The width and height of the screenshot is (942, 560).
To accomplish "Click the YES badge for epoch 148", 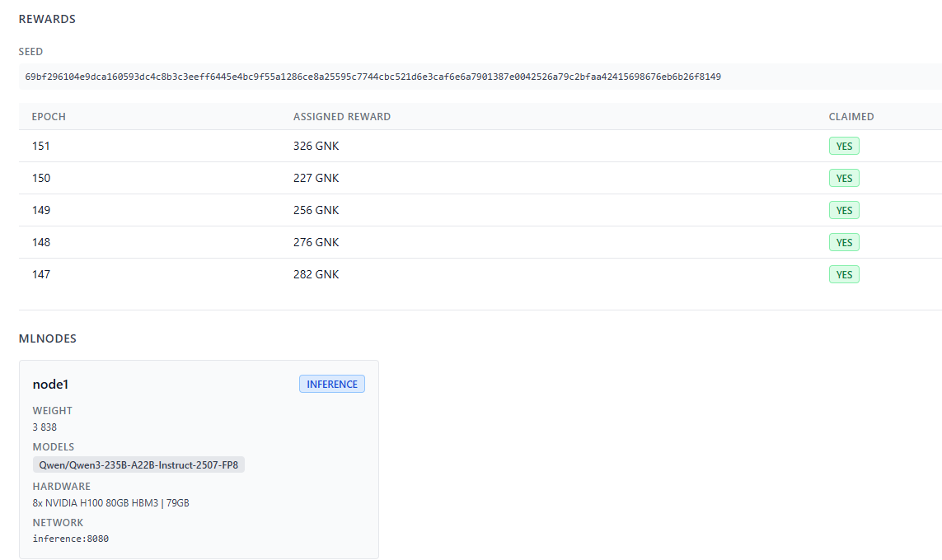I will 844,243.
